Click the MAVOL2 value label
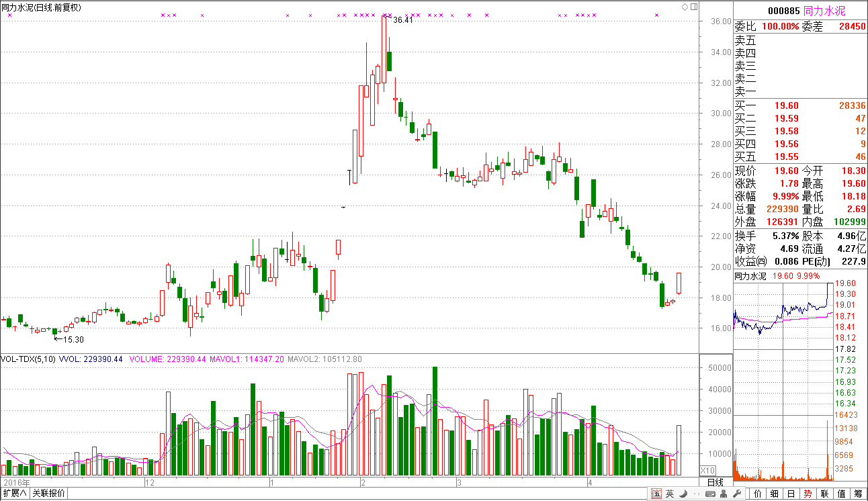 click(324, 359)
